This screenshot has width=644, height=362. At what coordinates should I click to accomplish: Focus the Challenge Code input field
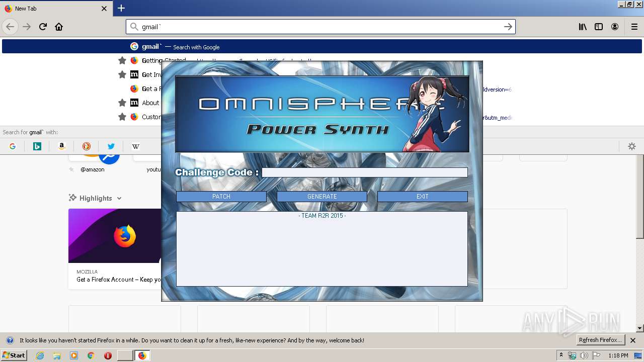coord(365,172)
